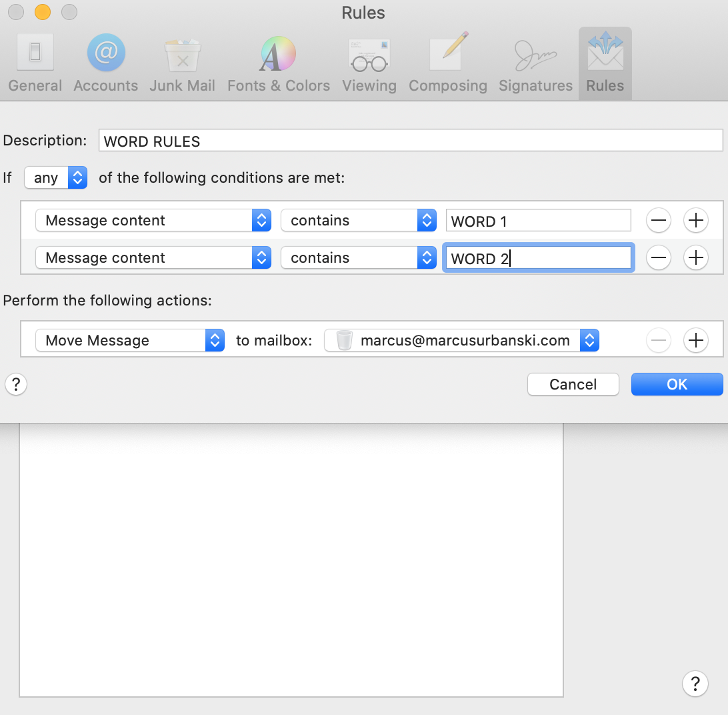The width and height of the screenshot is (728, 715).
Task: Add condition after WORD 2 row with plus
Action: pos(695,257)
